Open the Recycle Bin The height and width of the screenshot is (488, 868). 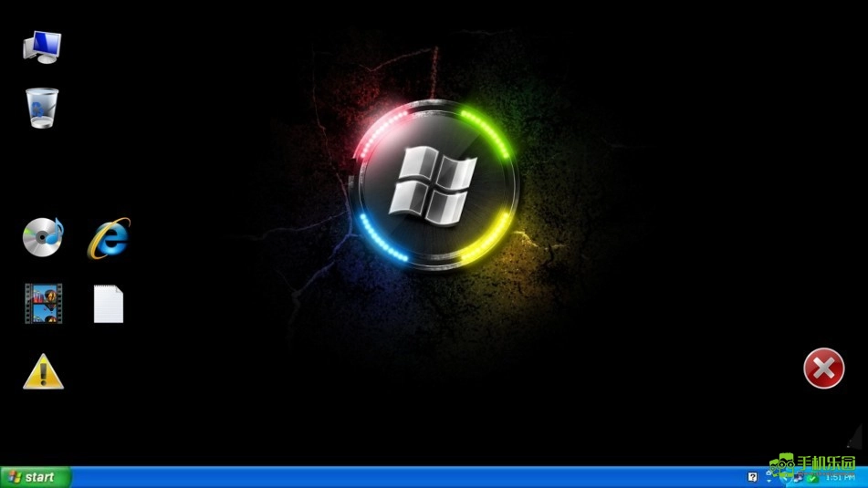(42, 109)
